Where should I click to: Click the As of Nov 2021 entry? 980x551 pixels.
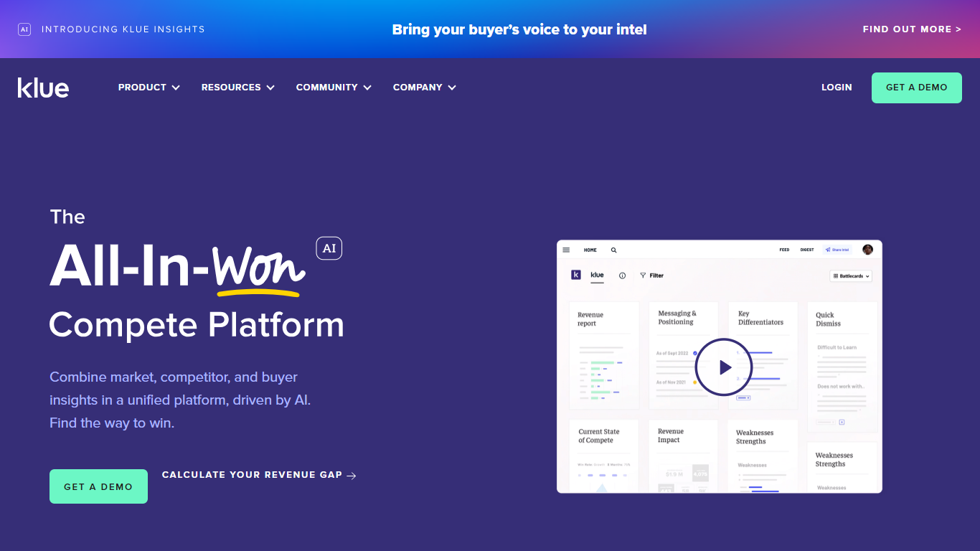pos(671,382)
